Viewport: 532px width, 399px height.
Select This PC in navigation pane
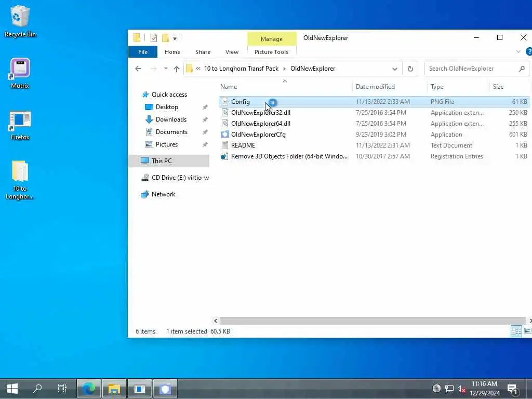coord(169,161)
